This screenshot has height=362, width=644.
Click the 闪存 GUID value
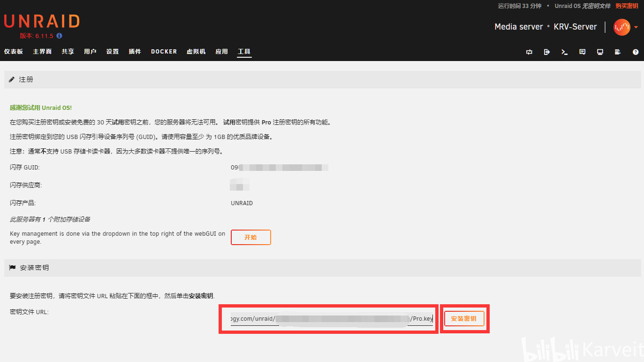[x=280, y=167]
